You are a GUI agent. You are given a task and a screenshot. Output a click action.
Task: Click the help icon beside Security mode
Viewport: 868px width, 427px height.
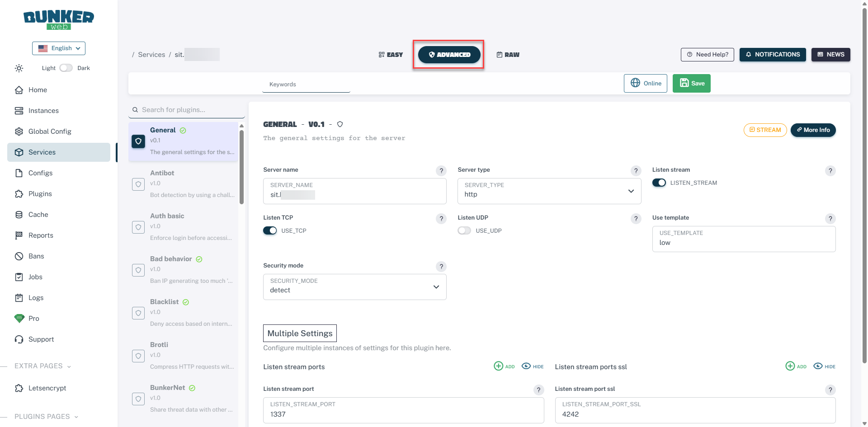pos(441,267)
